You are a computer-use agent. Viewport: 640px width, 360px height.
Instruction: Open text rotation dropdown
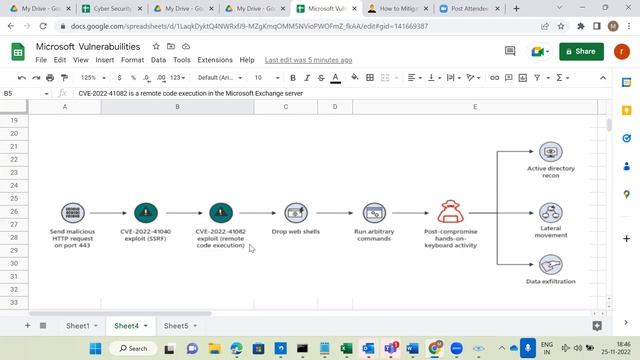pyautogui.click(x=473, y=78)
